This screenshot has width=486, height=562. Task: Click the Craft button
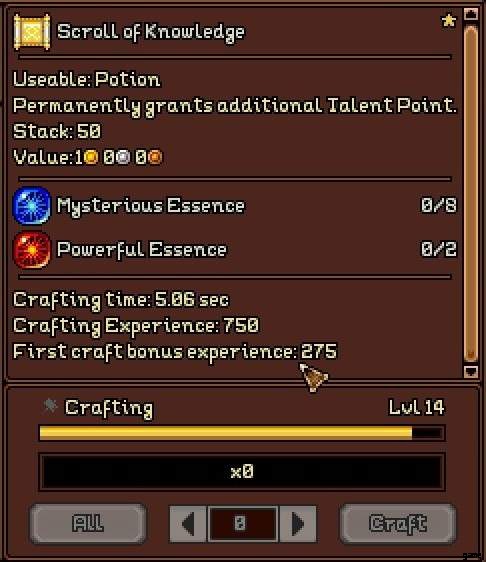pyautogui.click(x=398, y=524)
